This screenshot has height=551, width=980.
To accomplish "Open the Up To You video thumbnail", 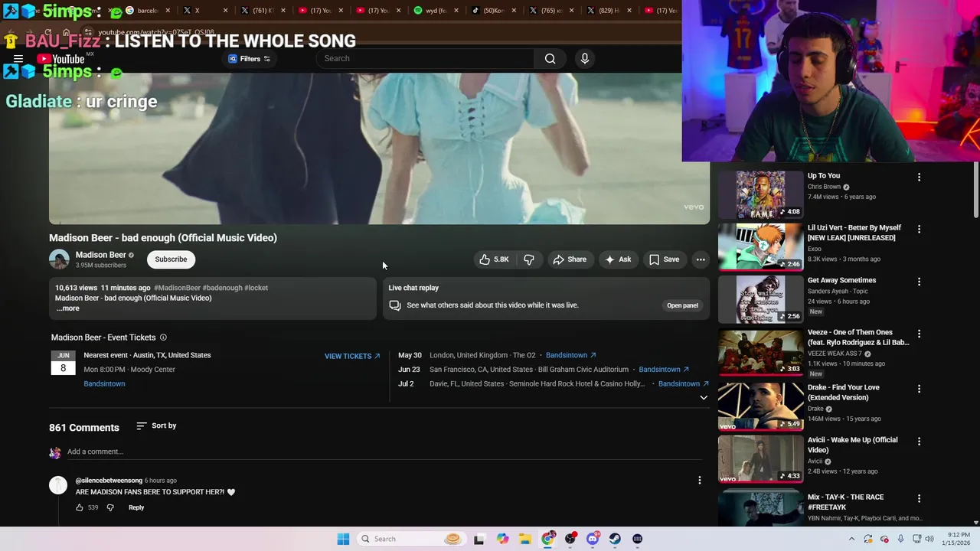I will pos(760,194).
